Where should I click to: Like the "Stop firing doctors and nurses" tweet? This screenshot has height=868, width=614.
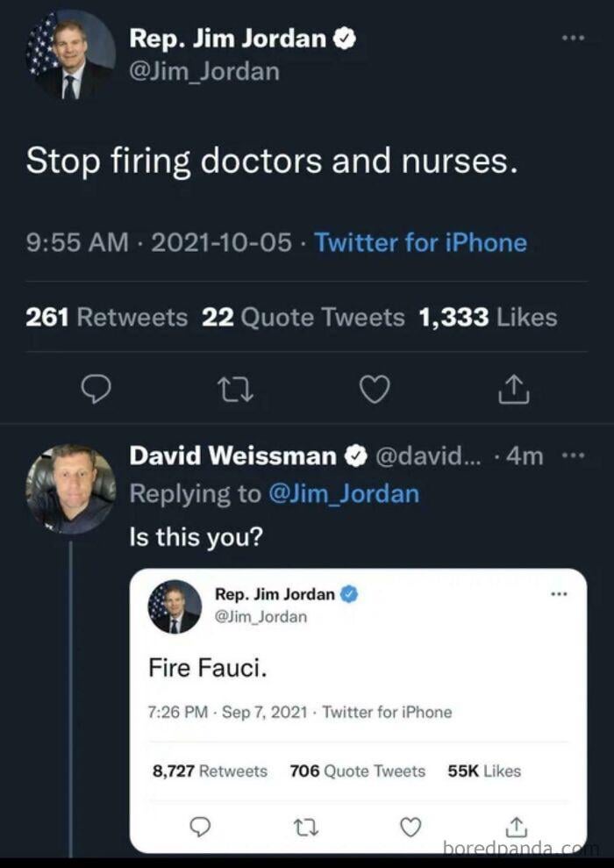coord(375,389)
